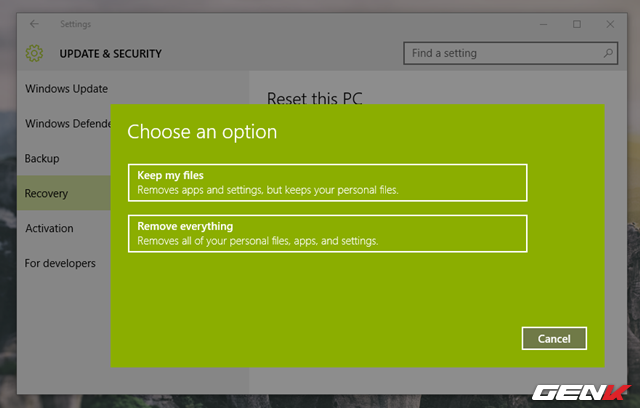This screenshot has width=640, height=408.
Task: Go to Windows Defender settings
Action: click(65, 124)
